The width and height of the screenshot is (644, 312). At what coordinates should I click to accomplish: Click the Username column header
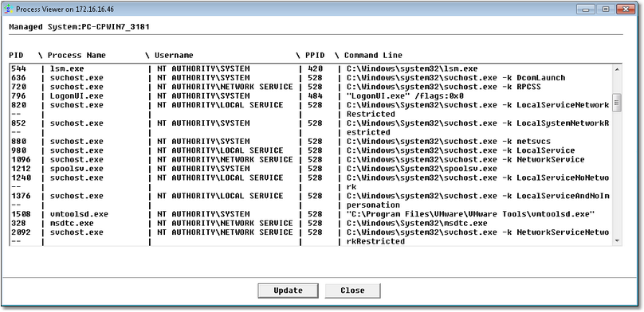point(174,56)
